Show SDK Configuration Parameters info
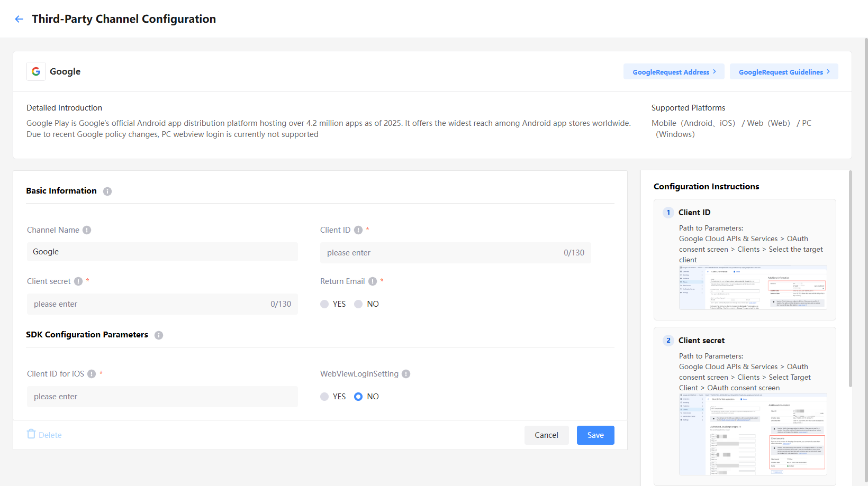 (x=159, y=335)
